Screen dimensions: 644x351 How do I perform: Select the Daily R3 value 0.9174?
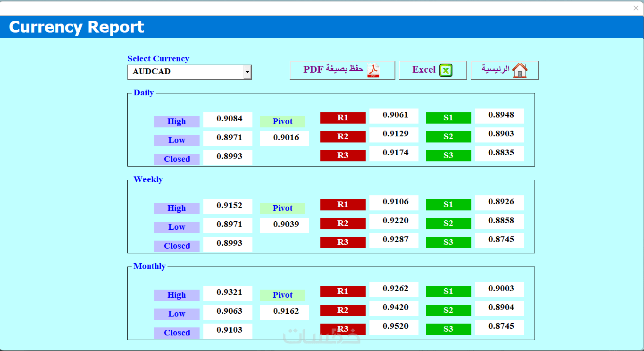click(394, 154)
